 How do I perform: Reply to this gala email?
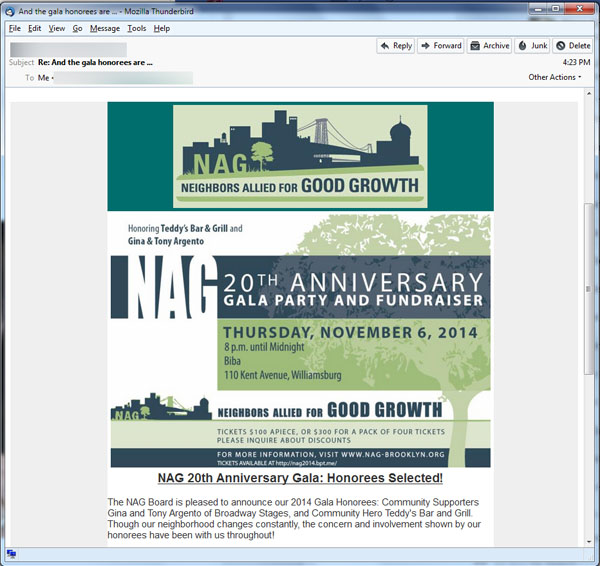(396, 46)
